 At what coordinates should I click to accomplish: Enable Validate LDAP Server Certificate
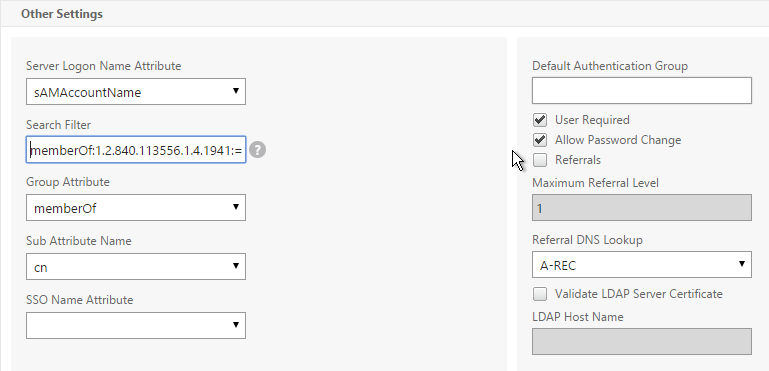pos(540,294)
